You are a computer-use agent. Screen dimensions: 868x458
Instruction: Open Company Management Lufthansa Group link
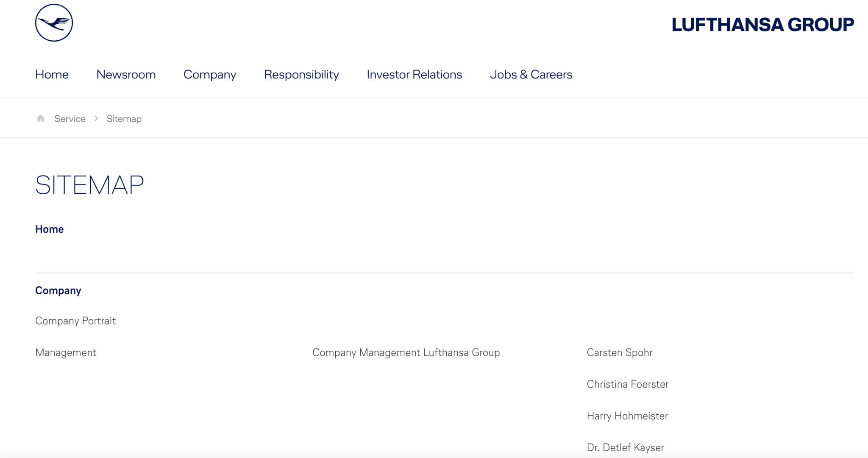[x=406, y=353]
